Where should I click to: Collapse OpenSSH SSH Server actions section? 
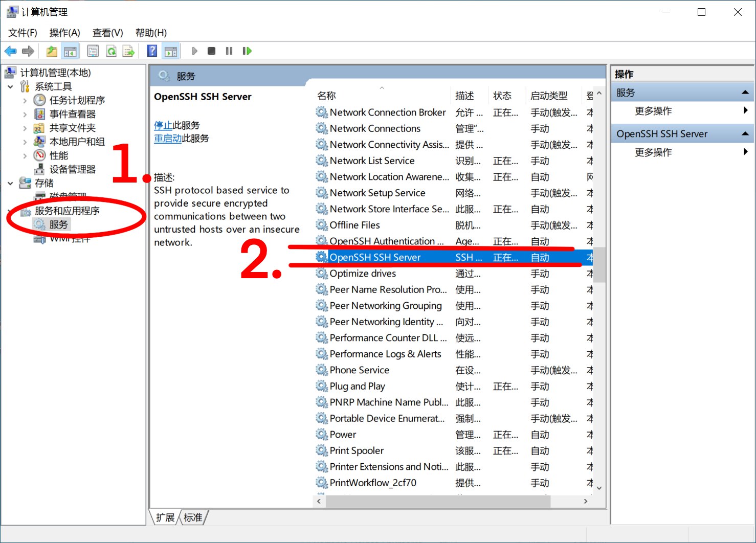click(745, 133)
